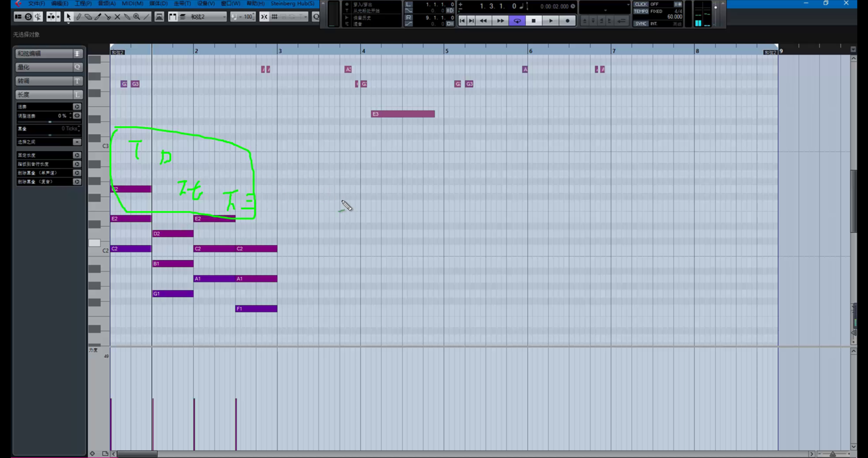Viewport: 868px width, 458px height.
Task: Toggle the between-selected option button
Action: pos(77,142)
